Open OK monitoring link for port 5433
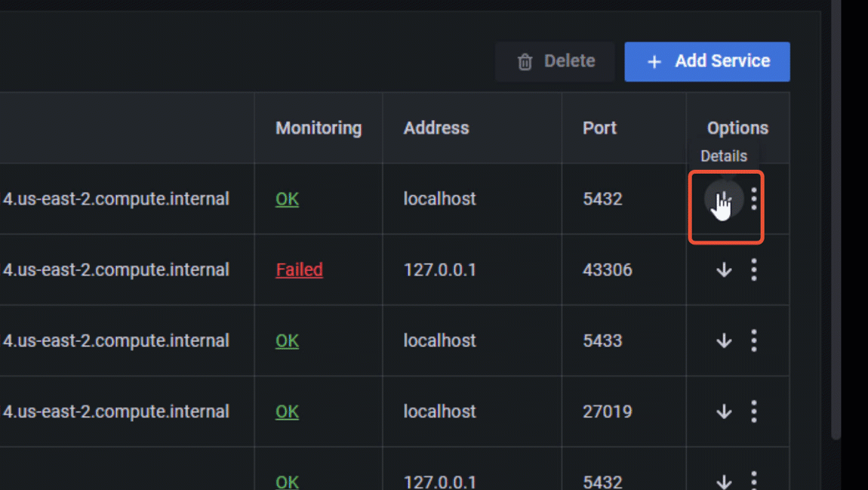The height and width of the screenshot is (490, 868). pos(287,341)
